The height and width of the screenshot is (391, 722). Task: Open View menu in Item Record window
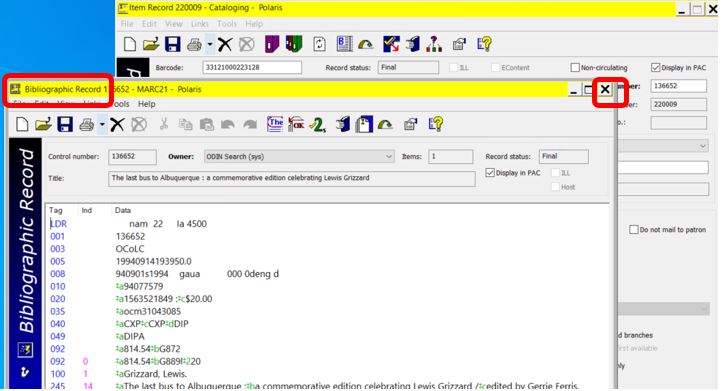pos(174,23)
